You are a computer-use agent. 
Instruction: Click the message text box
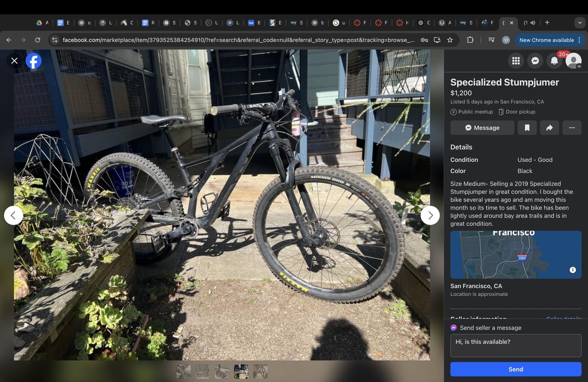click(516, 346)
